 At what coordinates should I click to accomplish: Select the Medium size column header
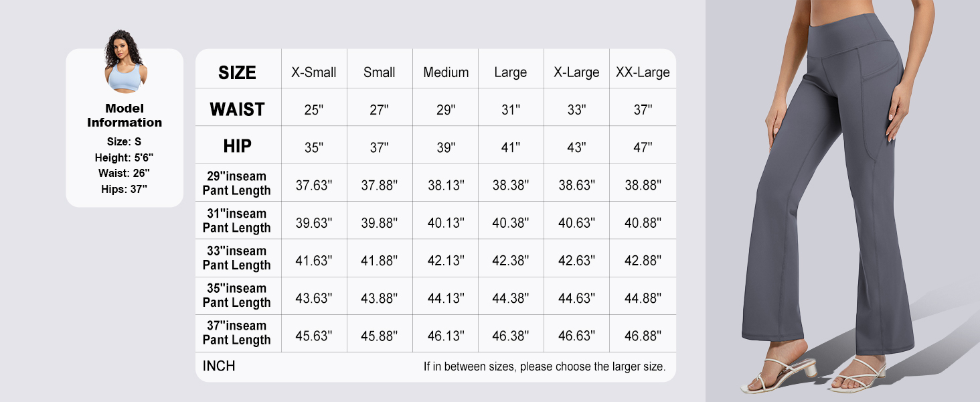(x=446, y=72)
